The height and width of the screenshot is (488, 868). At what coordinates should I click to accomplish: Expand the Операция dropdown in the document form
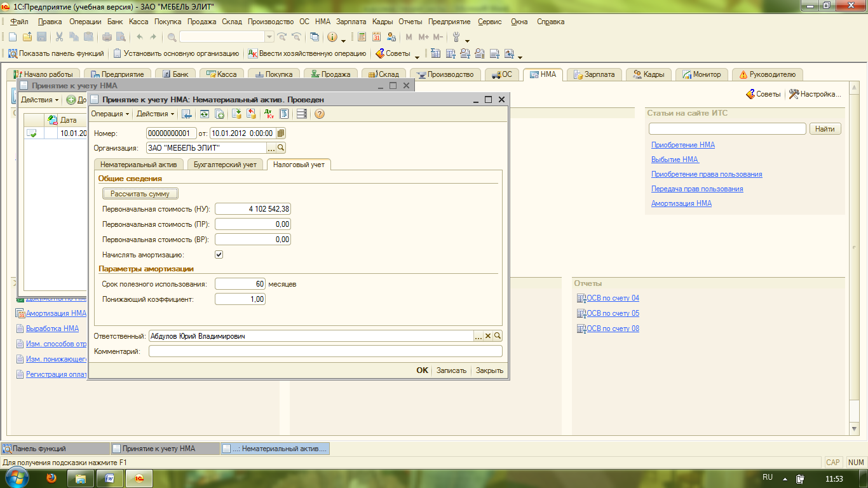(x=110, y=114)
